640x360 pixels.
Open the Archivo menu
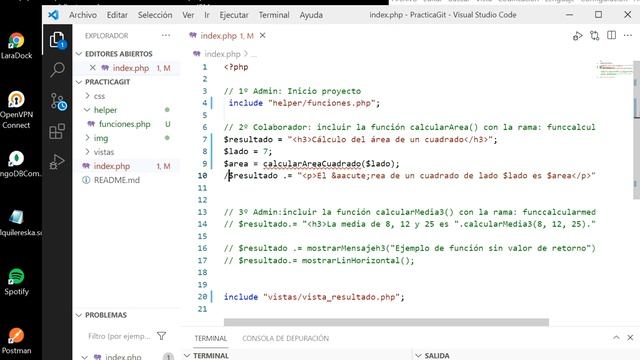click(x=83, y=15)
